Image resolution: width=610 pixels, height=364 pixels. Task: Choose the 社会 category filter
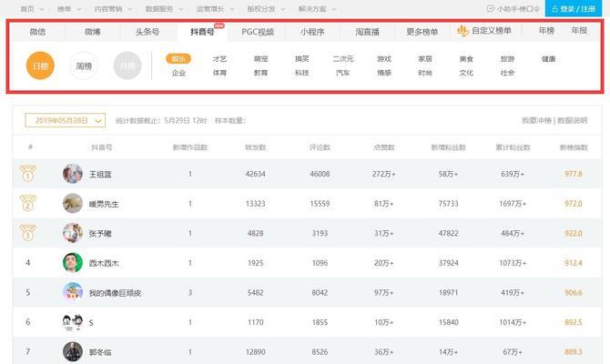point(507,73)
